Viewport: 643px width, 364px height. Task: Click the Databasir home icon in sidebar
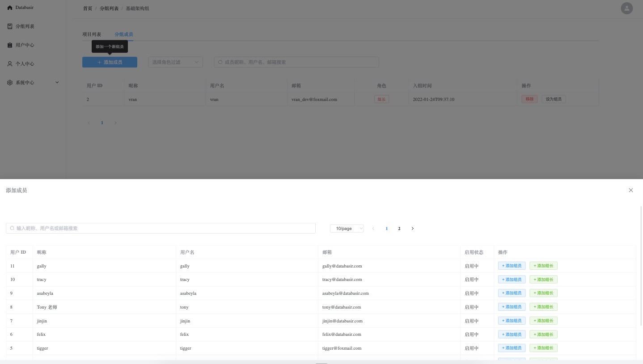[x=10, y=8]
